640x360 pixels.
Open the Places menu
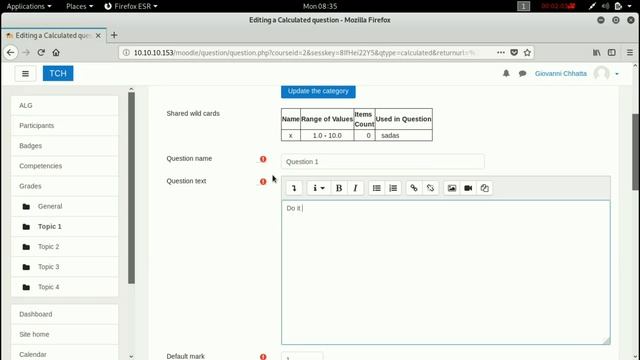pyautogui.click(x=80, y=6)
